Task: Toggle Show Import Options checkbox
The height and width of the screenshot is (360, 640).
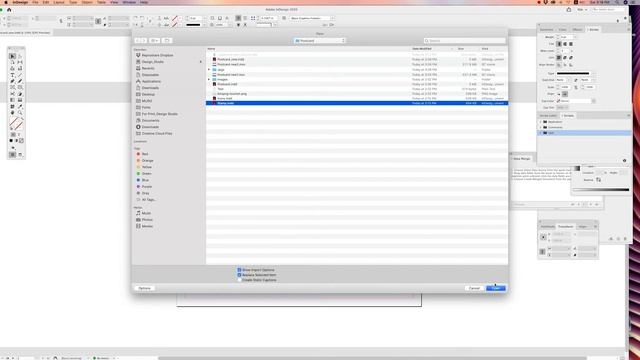Action: [x=239, y=270]
